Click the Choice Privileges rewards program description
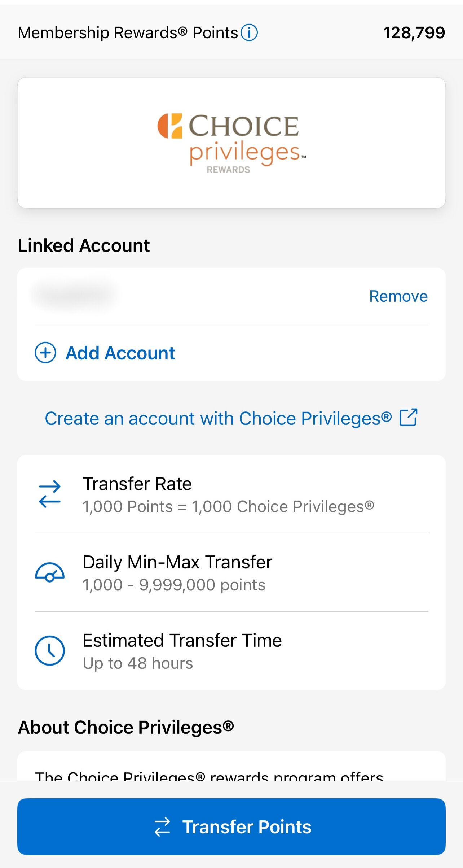 click(x=209, y=775)
